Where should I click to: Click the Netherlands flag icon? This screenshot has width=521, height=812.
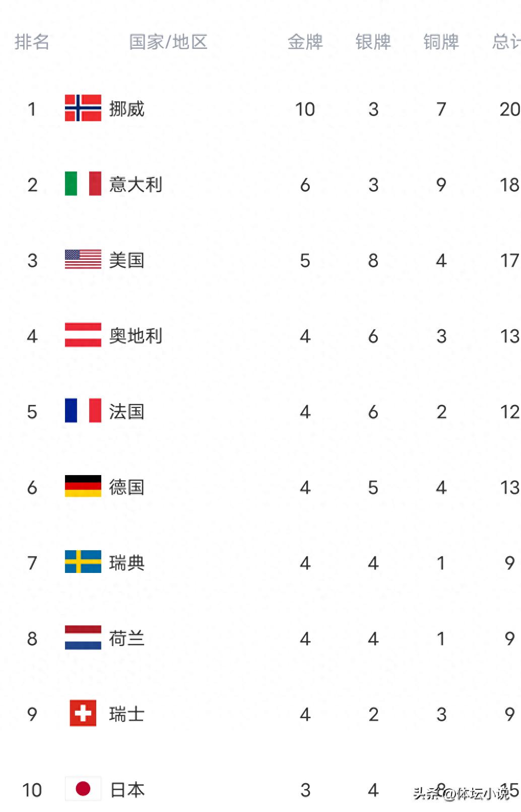pyautogui.click(x=83, y=638)
